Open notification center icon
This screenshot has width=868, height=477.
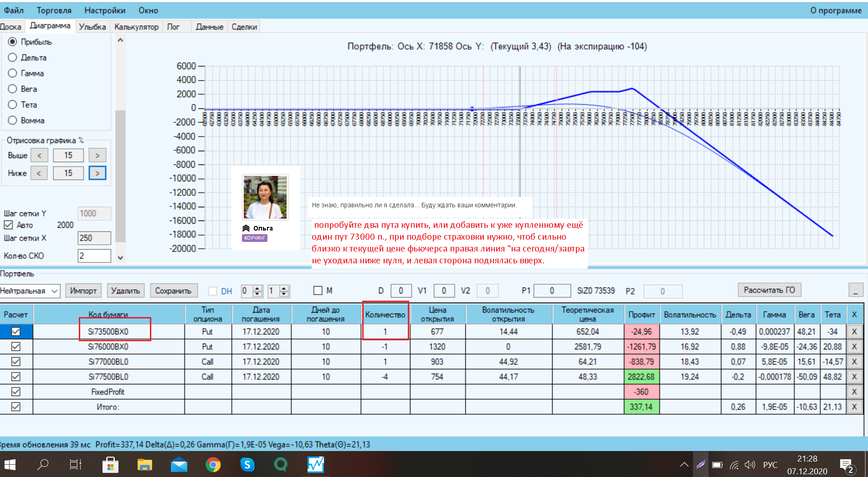coord(847,466)
